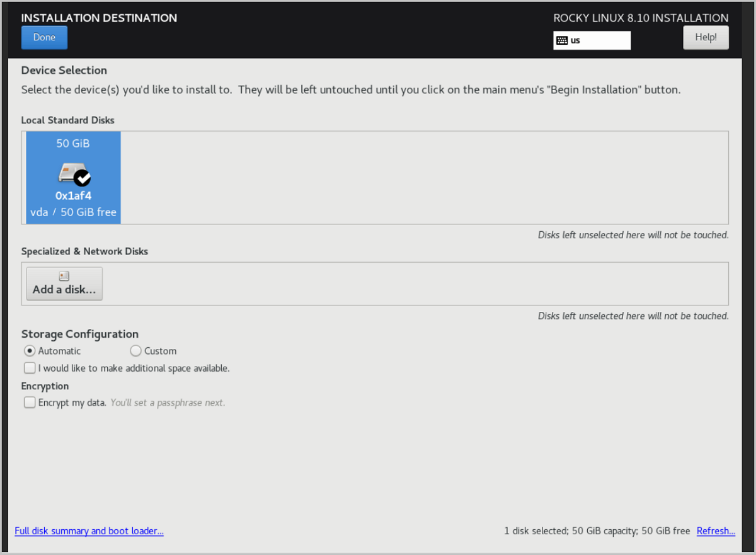Click the hard drive icon for vda
756x555 pixels.
(x=69, y=172)
